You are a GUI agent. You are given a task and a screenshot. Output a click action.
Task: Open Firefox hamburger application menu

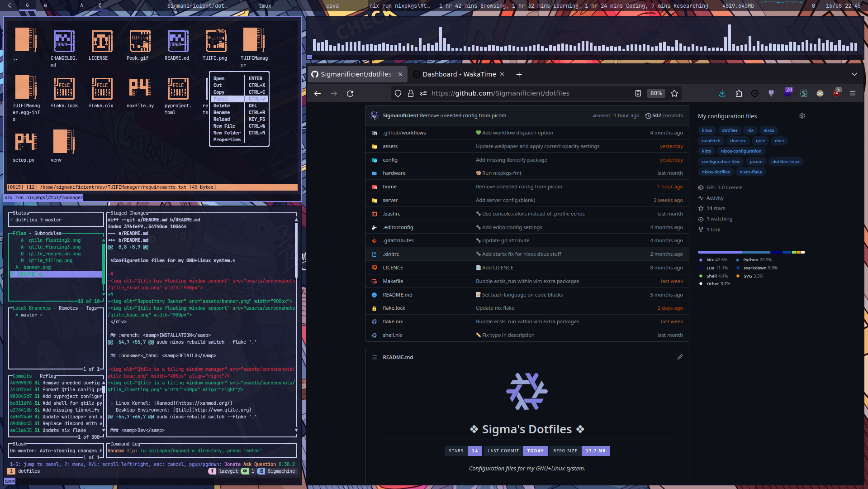[853, 93]
